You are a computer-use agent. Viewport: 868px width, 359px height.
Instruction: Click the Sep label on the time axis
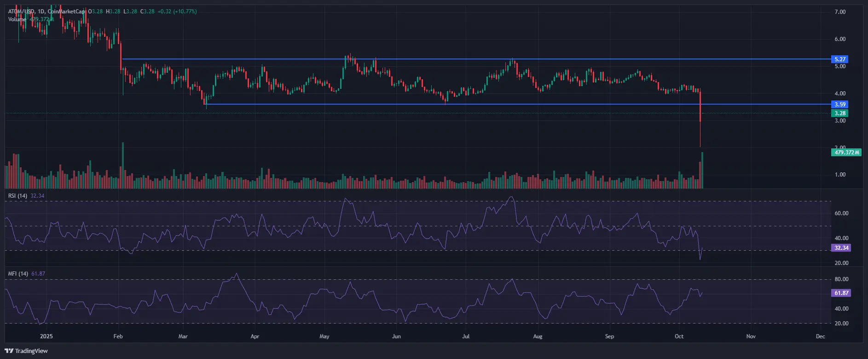point(609,336)
